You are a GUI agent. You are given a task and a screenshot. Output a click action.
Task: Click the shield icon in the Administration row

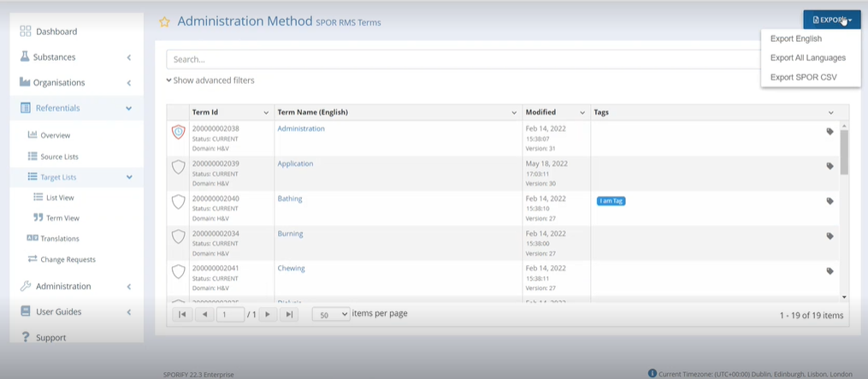point(178,132)
